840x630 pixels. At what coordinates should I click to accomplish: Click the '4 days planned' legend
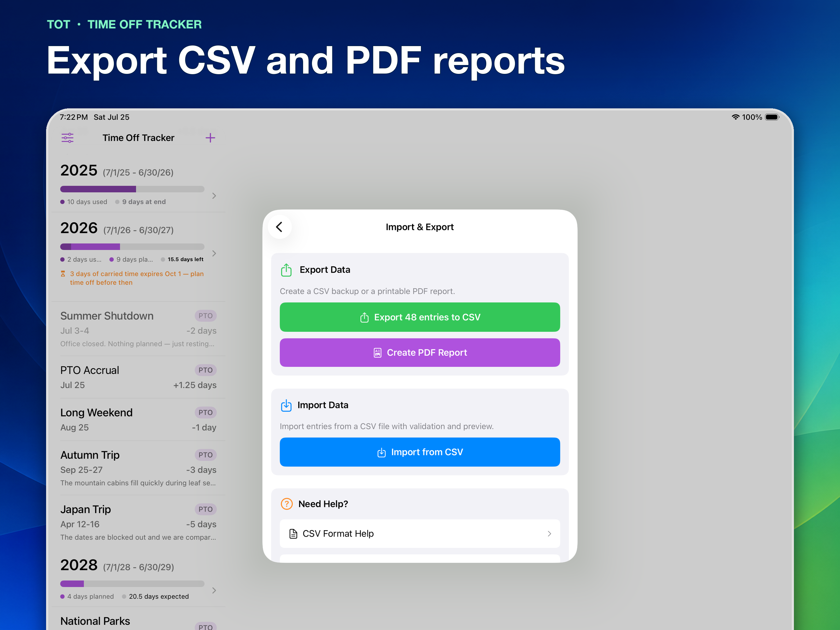87,597
